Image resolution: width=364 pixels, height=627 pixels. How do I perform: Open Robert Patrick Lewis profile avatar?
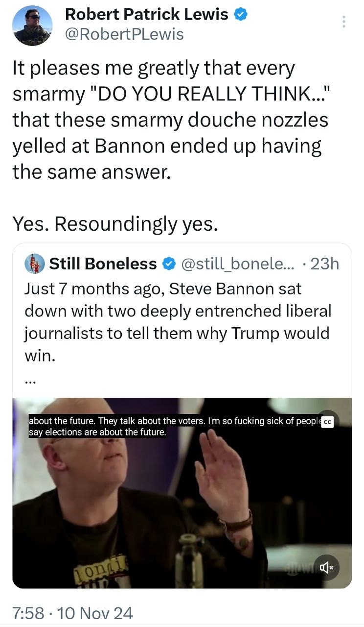point(32,25)
